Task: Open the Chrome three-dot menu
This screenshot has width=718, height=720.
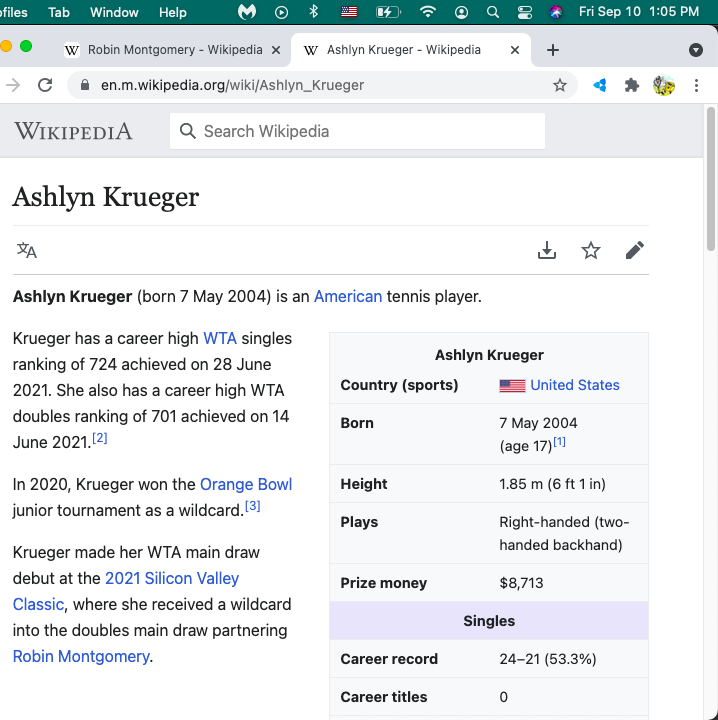Action: pyautogui.click(x=696, y=86)
